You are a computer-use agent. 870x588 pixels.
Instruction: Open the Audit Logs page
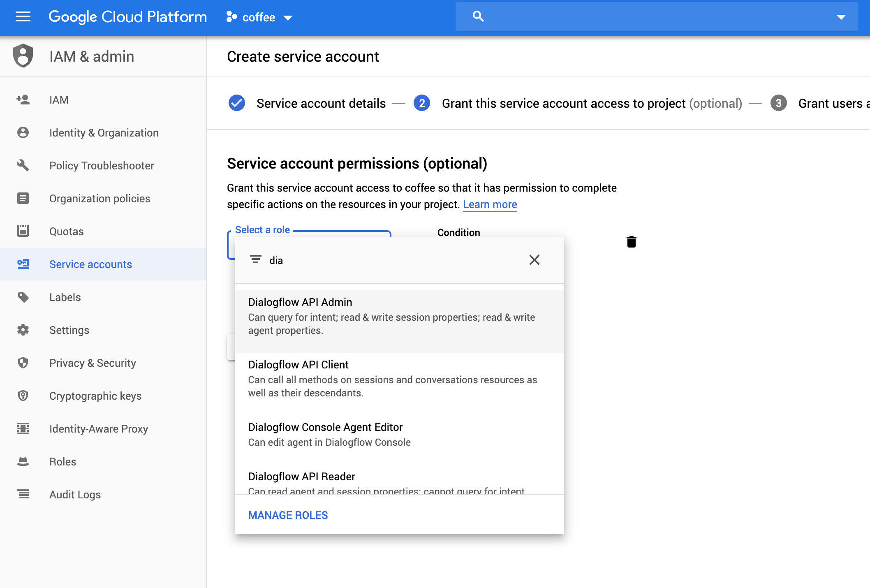(103, 494)
